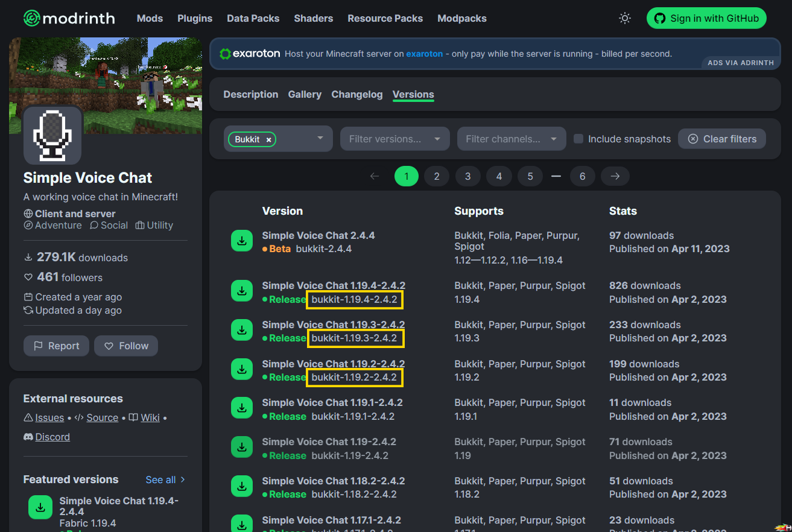Follow Simple Voice Chat project
Viewport: 792px width, 532px height.
tap(126, 346)
